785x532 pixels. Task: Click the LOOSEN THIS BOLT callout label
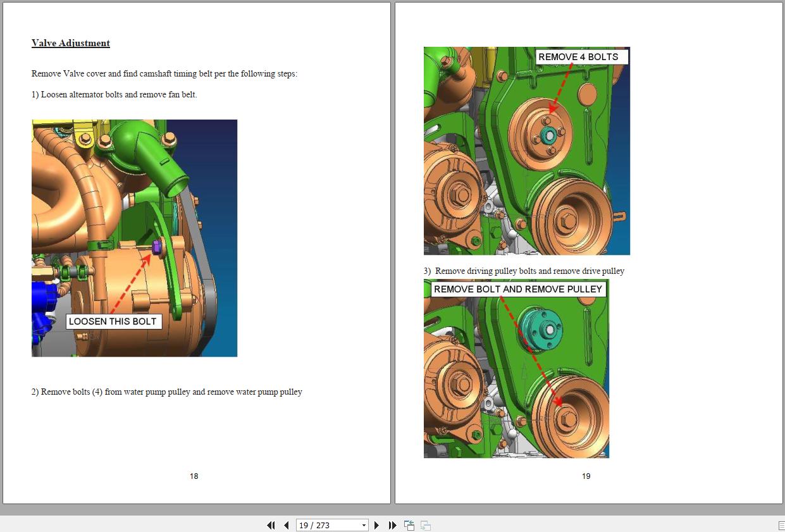click(113, 321)
